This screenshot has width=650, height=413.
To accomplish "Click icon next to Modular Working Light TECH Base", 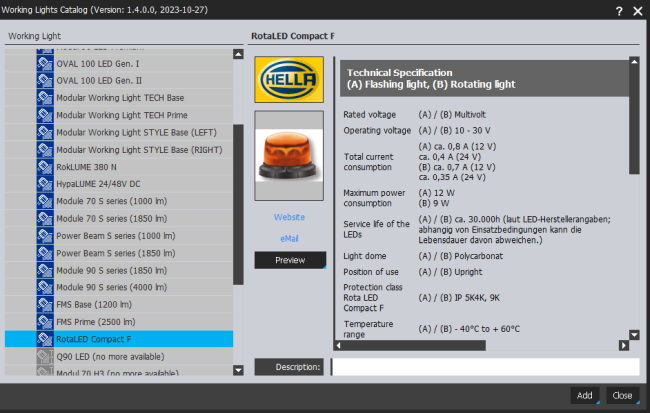I will pos(45,98).
